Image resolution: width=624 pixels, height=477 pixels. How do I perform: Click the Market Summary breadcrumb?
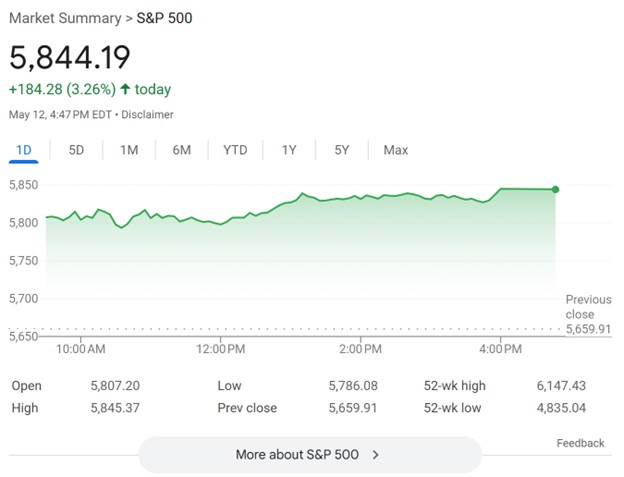60,18
